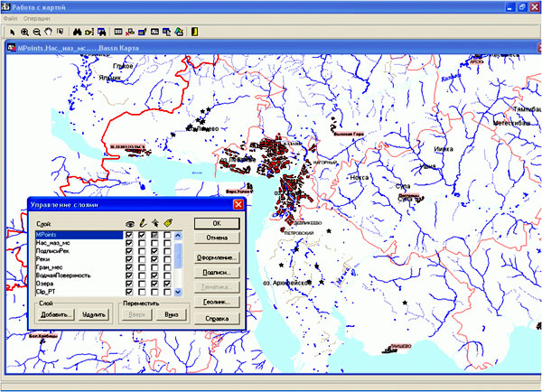
Task: Toggle visibility of Clip_PT layer
Action: tap(129, 292)
